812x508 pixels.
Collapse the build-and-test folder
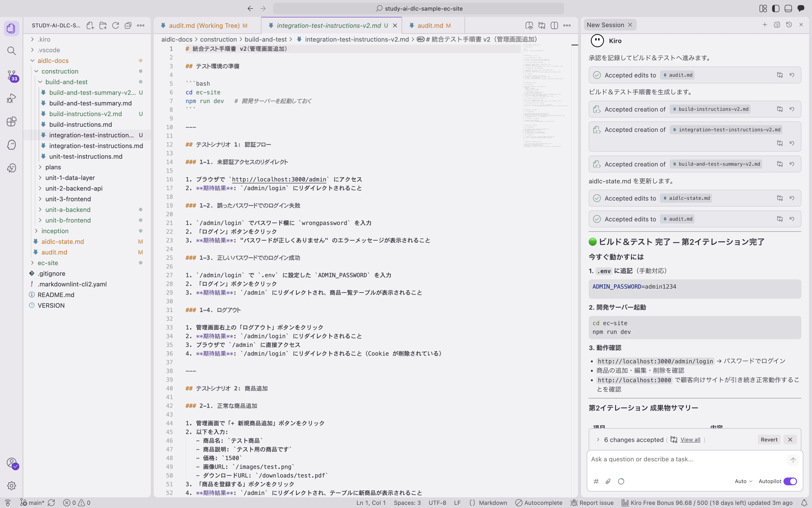click(x=87, y=82)
